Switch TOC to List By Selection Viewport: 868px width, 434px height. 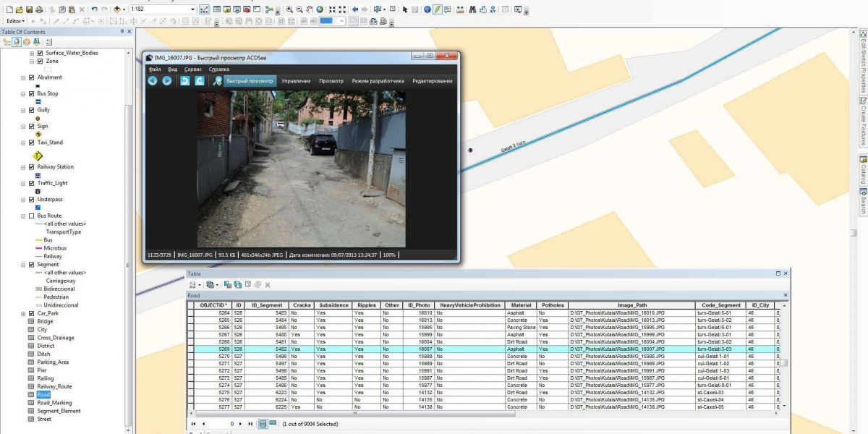[37, 42]
